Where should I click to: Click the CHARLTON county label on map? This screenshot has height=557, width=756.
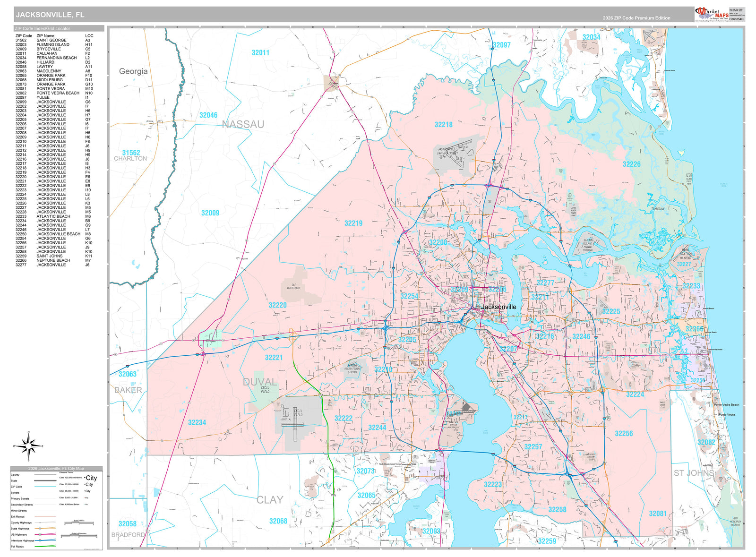tap(130, 159)
